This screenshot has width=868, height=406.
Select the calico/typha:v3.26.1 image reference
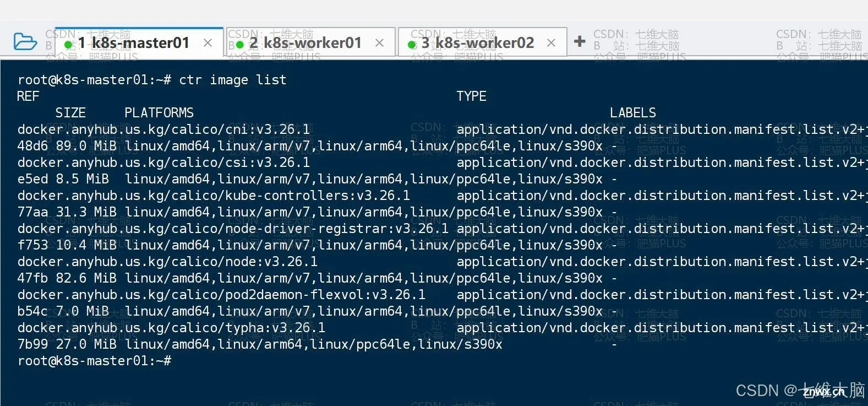[x=171, y=328]
